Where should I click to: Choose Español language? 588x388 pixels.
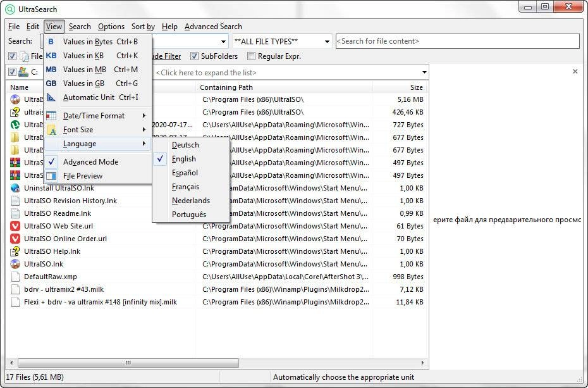coord(191,173)
